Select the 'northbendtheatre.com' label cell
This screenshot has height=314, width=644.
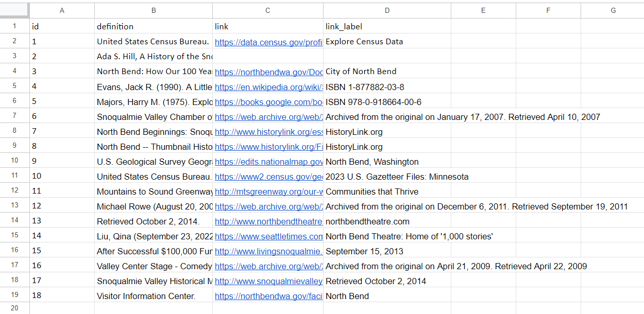[x=387, y=221]
